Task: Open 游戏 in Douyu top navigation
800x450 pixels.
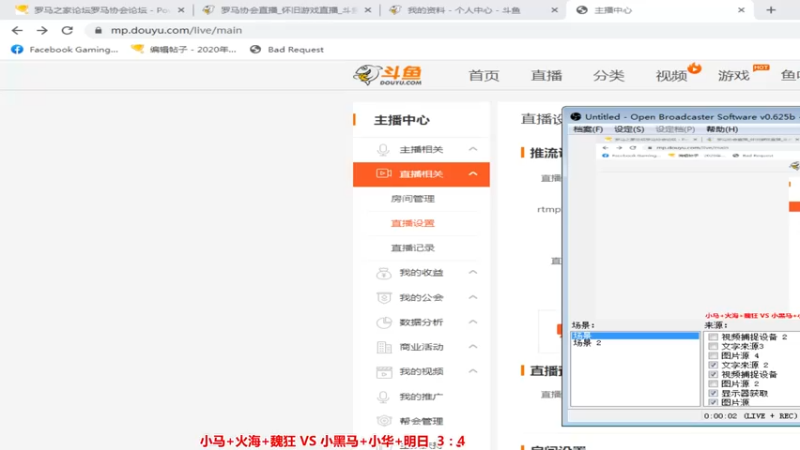Action: click(x=734, y=76)
